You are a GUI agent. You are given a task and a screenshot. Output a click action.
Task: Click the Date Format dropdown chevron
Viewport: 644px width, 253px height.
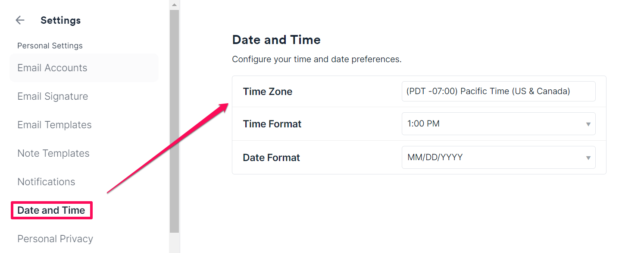coord(588,157)
